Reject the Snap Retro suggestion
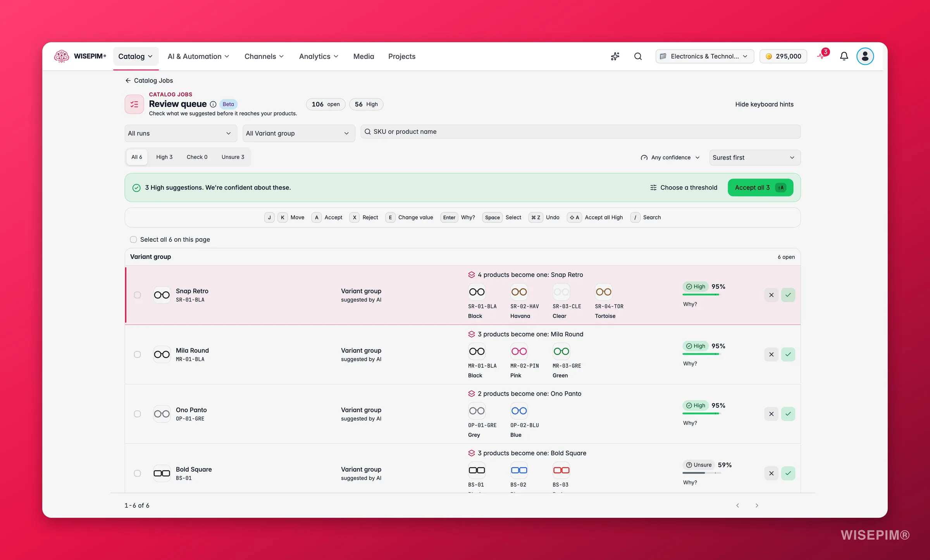The height and width of the screenshot is (560, 930). pyautogui.click(x=771, y=295)
